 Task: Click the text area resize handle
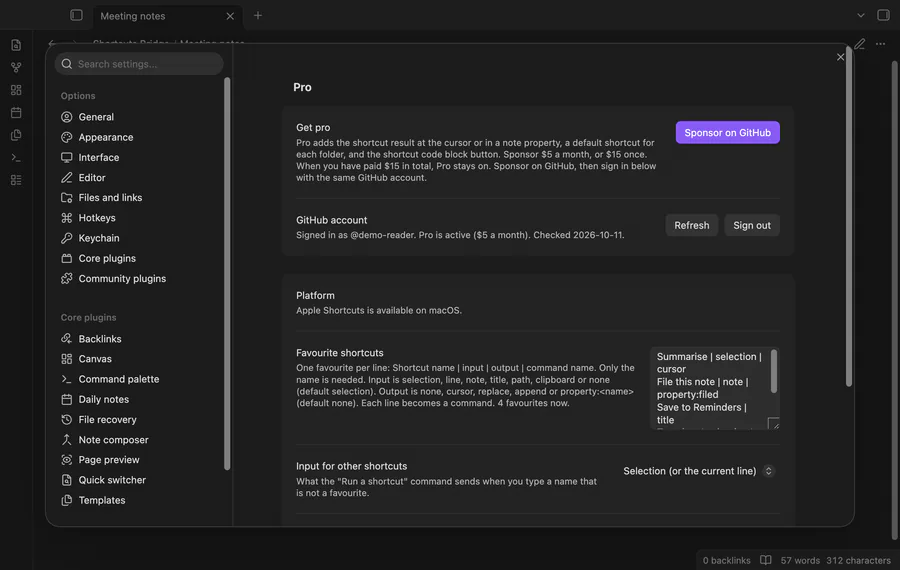click(774, 424)
